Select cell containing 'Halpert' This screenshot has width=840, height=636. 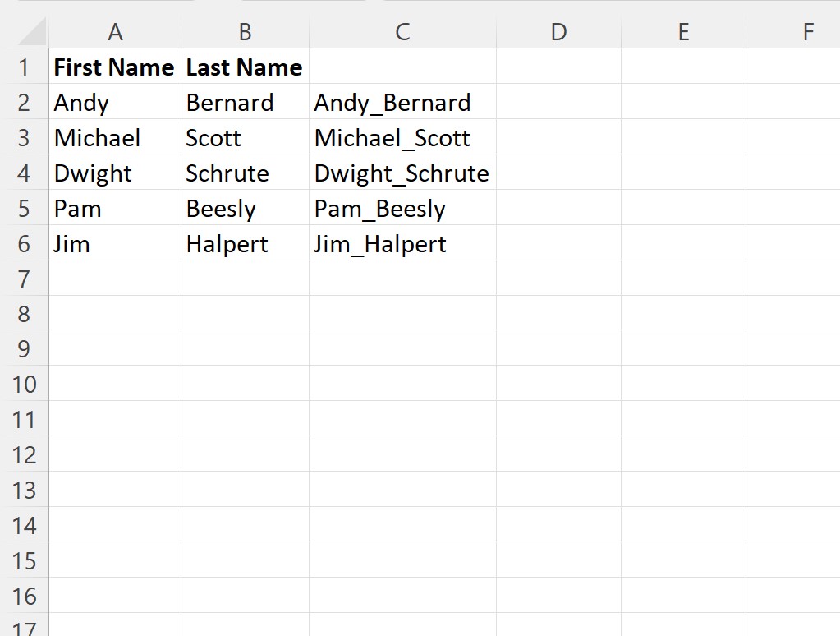(245, 243)
